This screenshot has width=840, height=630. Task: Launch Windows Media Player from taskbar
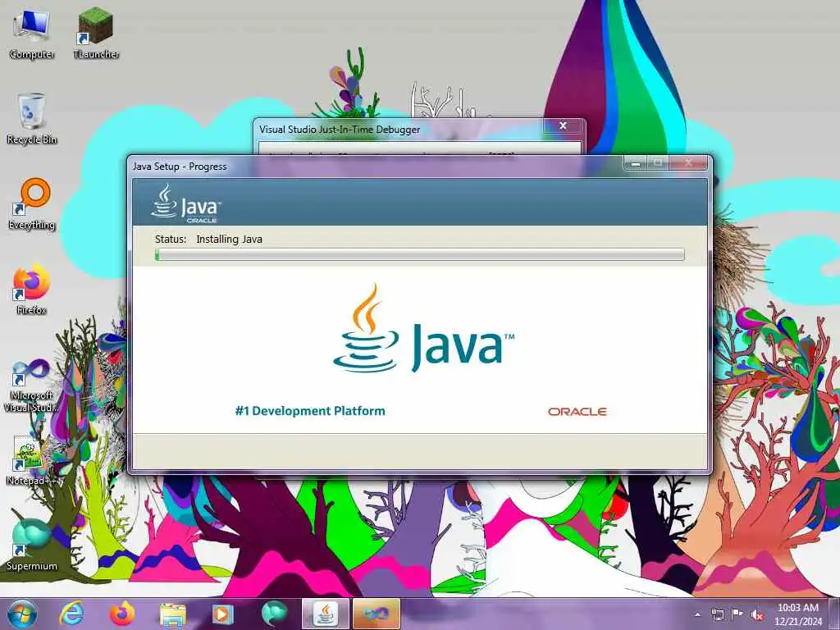click(x=222, y=614)
